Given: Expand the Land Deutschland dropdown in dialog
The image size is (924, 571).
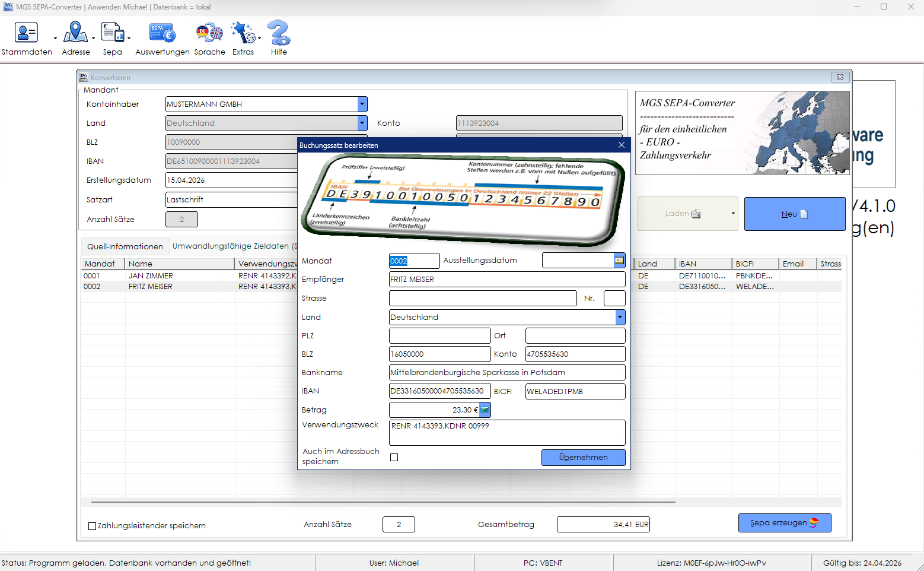Looking at the screenshot, I should tap(620, 317).
